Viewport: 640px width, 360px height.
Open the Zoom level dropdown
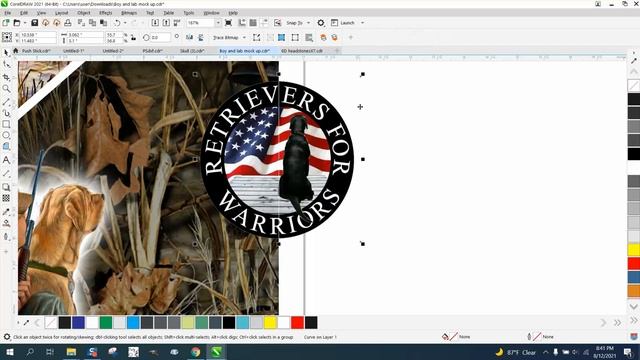click(218, 23)
